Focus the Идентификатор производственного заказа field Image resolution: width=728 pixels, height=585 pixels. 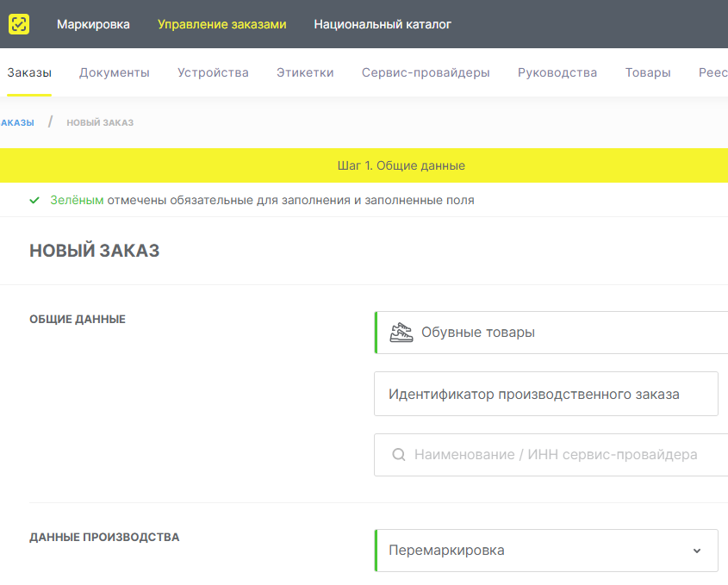(x=546, y=394)
